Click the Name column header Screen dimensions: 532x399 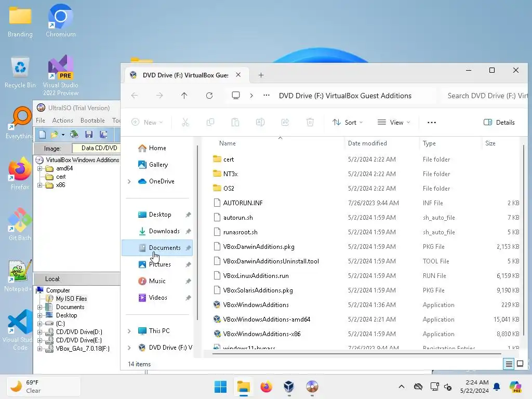228,143
